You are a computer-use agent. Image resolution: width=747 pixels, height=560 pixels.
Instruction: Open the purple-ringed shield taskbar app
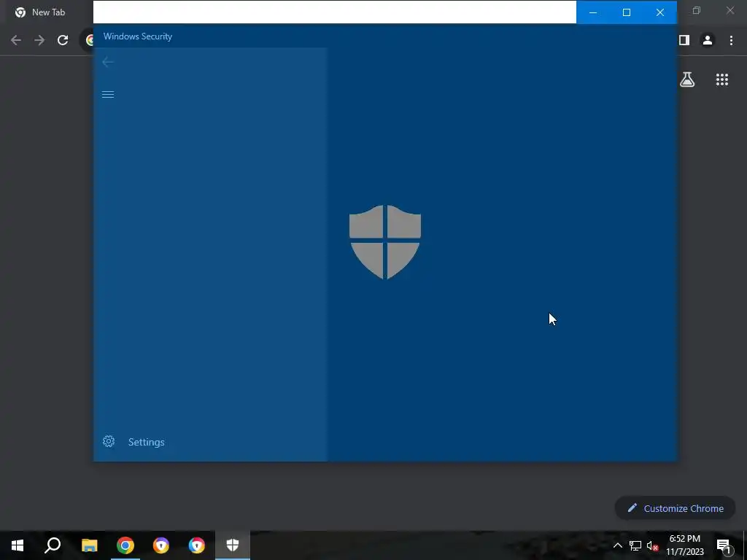tap(161, 545)
